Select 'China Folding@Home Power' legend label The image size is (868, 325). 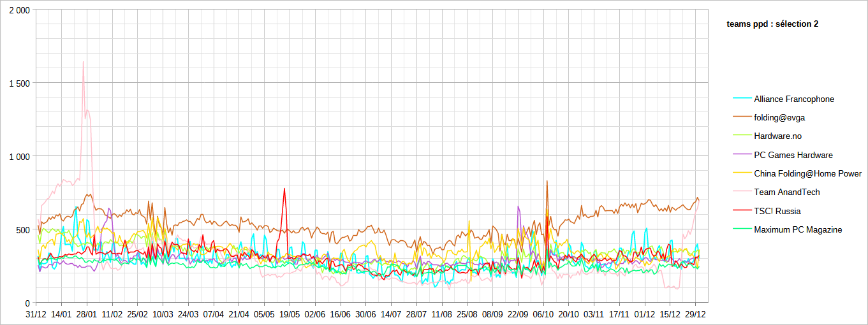807,173
